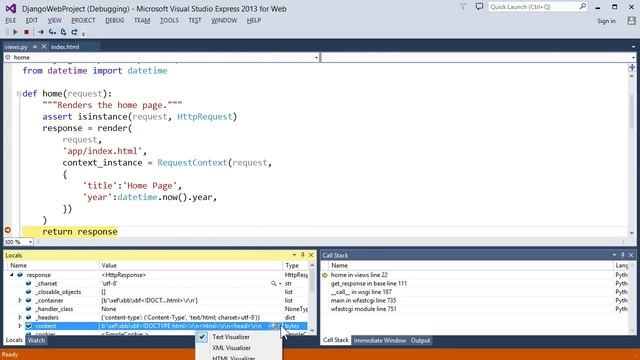The height and width of the screenshot is (360, 640).
Task: Open the home function navigation dropdown
Action: tap(316, 58)
